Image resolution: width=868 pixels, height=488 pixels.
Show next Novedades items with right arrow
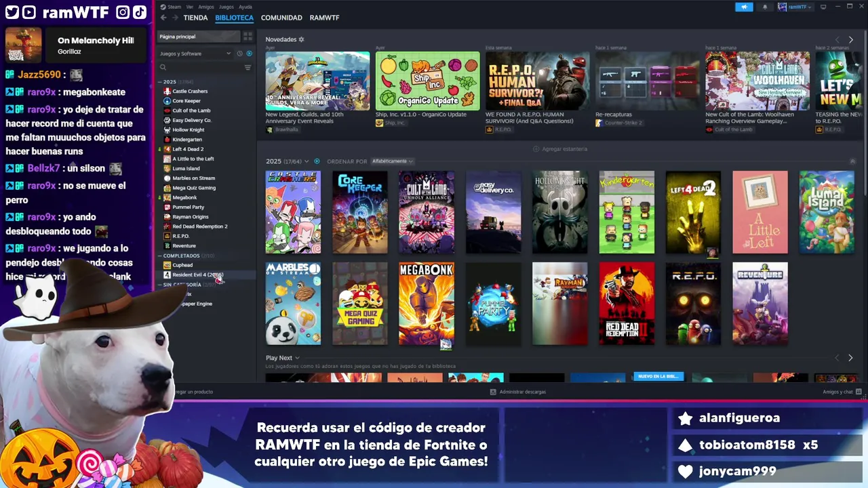coord(851,40)
